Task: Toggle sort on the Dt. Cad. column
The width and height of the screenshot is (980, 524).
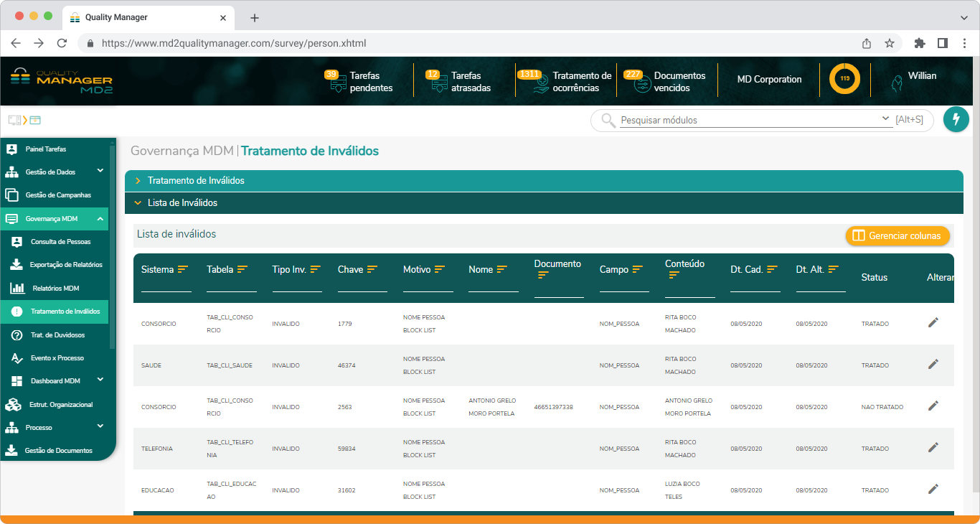Action: [x=772, y=269]
